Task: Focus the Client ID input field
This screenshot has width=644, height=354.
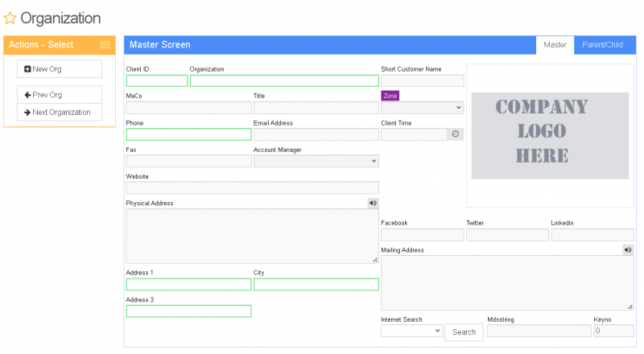Action: (x=156, y=81)
